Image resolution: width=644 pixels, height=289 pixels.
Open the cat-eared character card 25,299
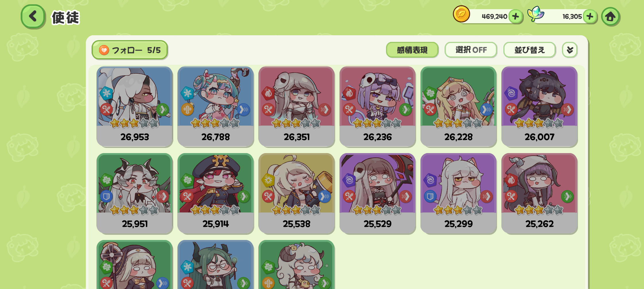click(x=458, y=193)
